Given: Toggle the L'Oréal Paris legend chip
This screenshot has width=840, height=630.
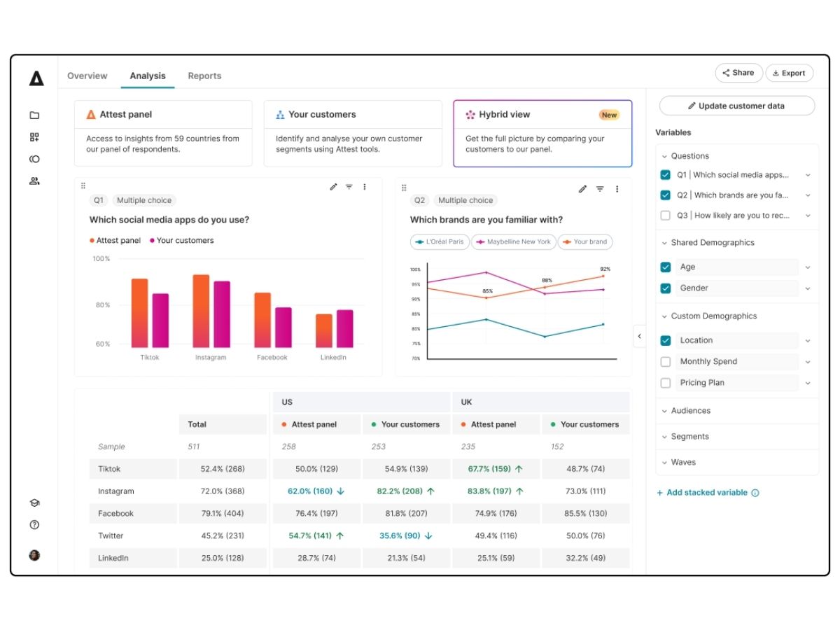Looking at the screenshot, I should coord(440,241).
